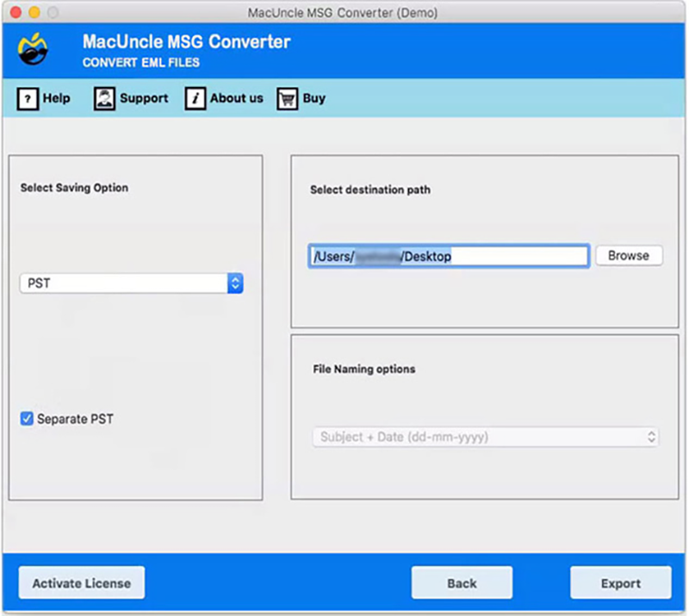Click the blue arrows on PST selector

(235, 283)
